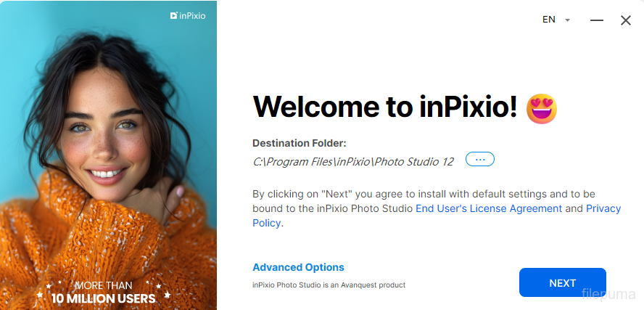Minimize the installer window
The width and height of the screenshot is (644, 310).
click(x=597, y=20)
